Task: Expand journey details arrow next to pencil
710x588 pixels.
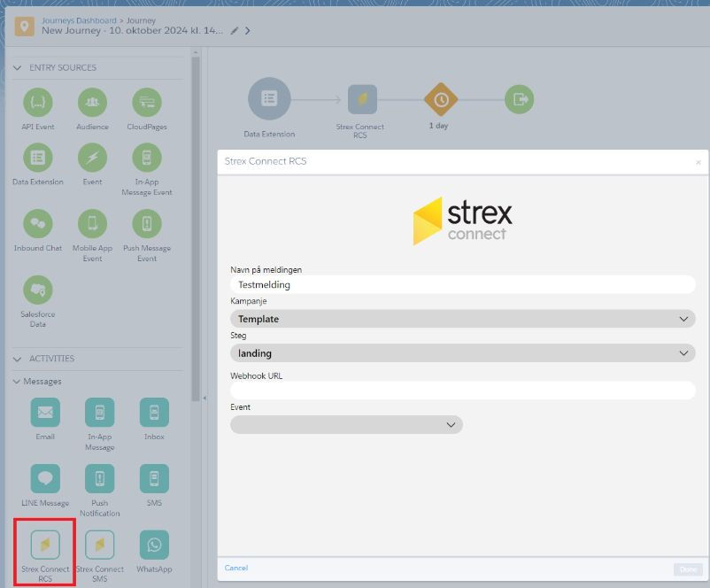Action: 247,31
